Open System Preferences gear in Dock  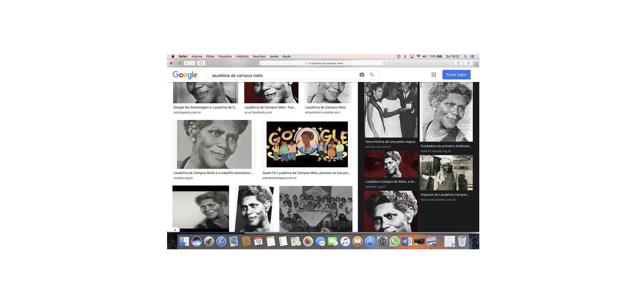point(382,241)
